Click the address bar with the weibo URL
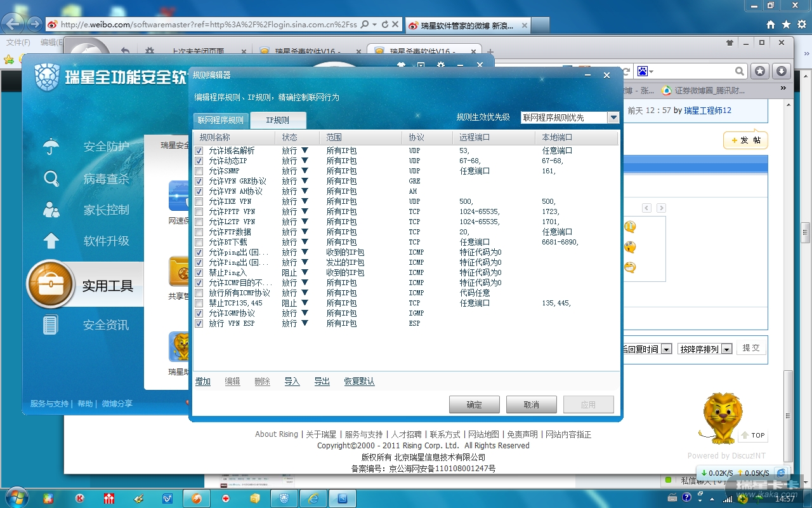This screenshot has height=508, width=812. click(209, 25)
